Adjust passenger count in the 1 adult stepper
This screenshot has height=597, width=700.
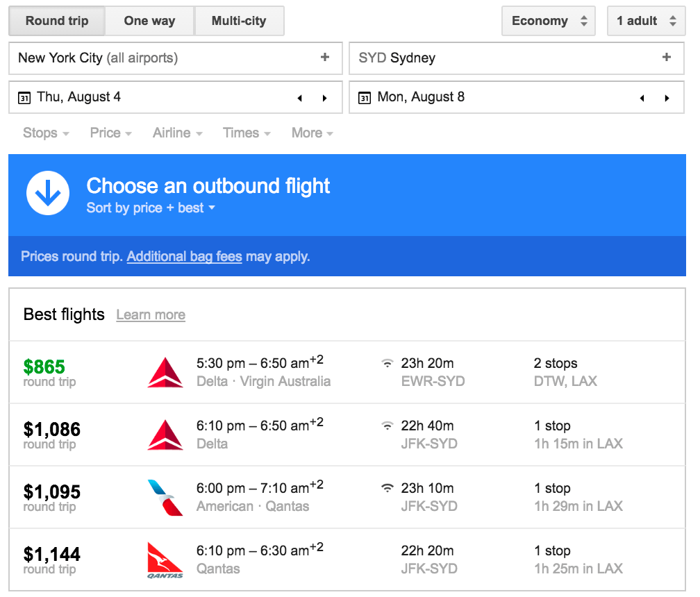point(646,21)
